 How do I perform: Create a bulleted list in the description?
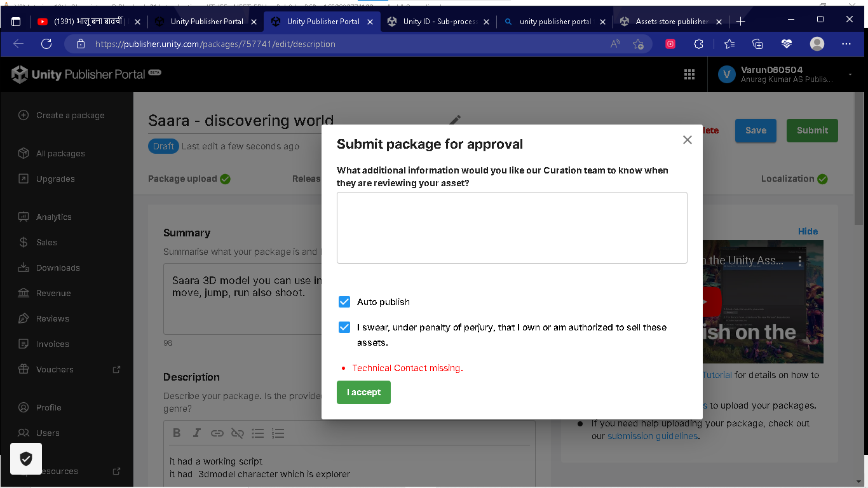point(258,433)
